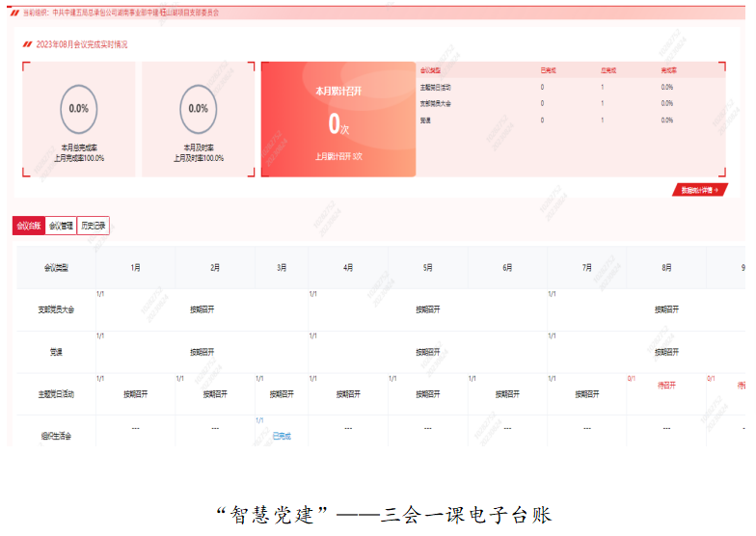This screenshot has height=536, width=756.
Task: Click the 上月累计召开 3次 text
Action: pyautogui.click(x=338, y=156)
